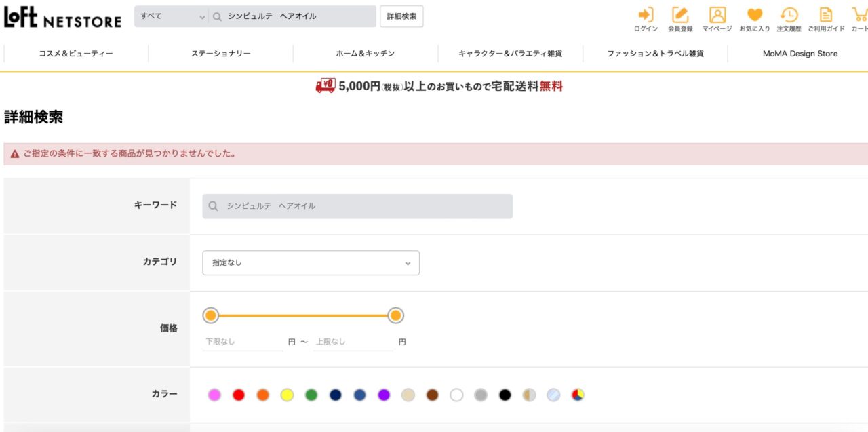Open キャラクター&バラエティ雑貨 menu
The height and width of the screenshot is (432, 868).
coord(511,54)
